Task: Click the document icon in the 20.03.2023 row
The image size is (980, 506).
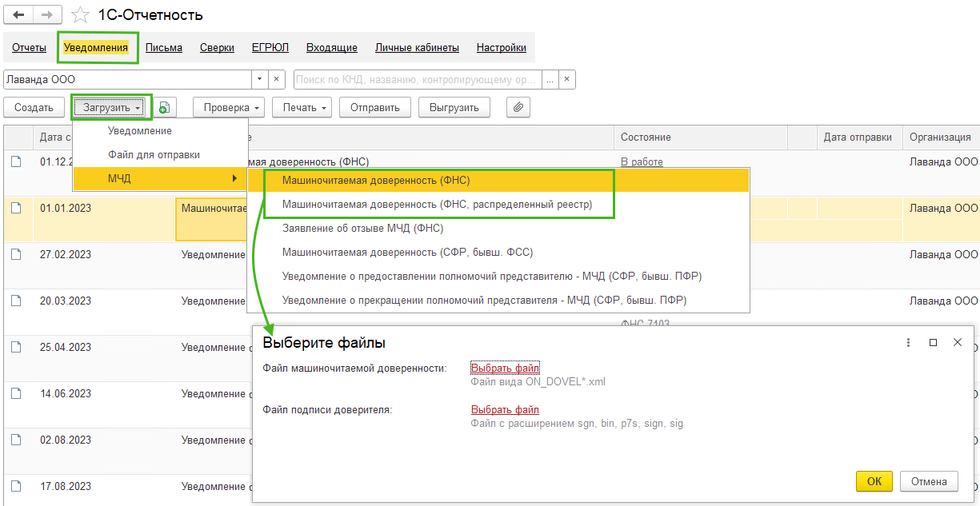Action: [x=16, y=301]
